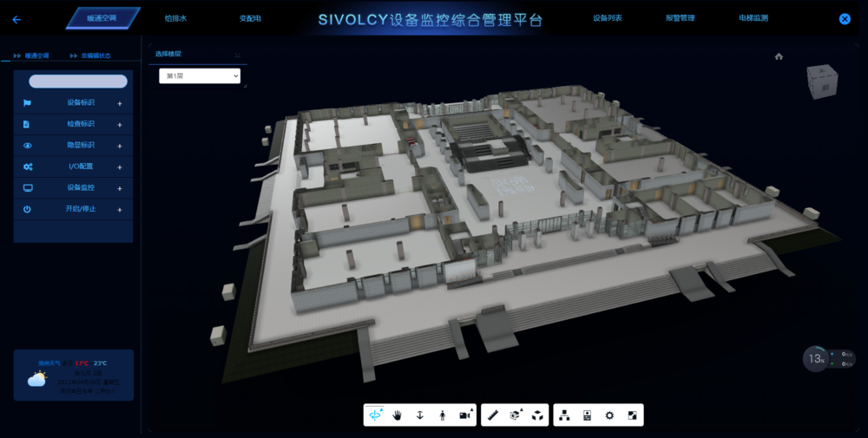Screen dimensions: 868x438
Task: Click the eye icon for 隐显标识
Action: click(x=27, y=146)
